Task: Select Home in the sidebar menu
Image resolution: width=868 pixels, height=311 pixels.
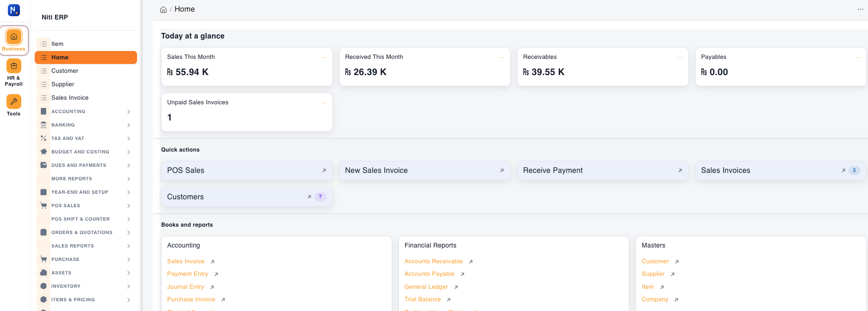Action: [86, 57]
